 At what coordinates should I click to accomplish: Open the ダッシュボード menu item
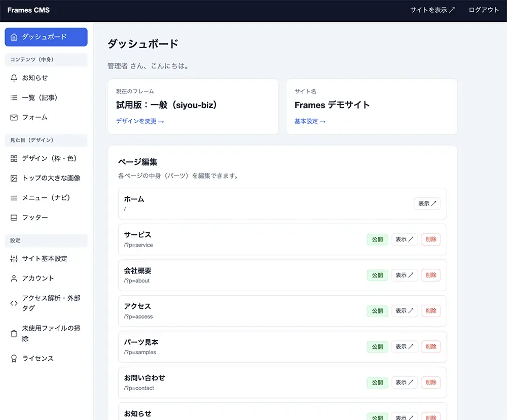point(46,37)
